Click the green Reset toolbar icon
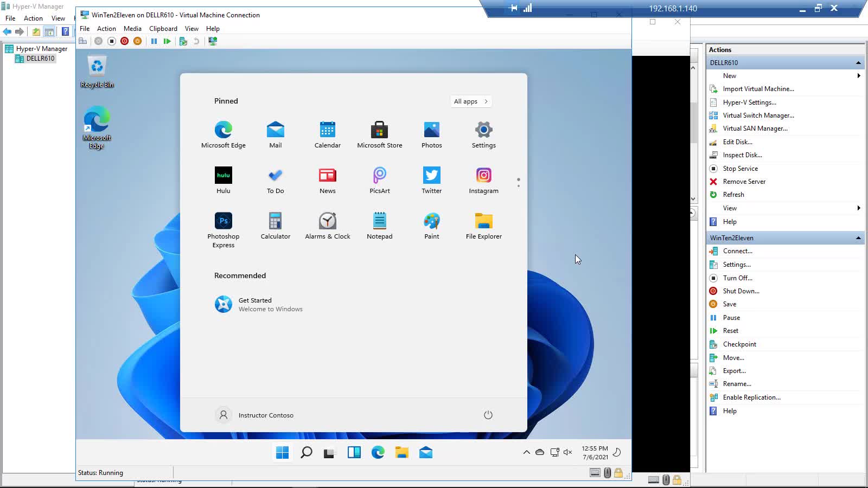The height and width of the screenshot is (488, 868). [167, 41]
